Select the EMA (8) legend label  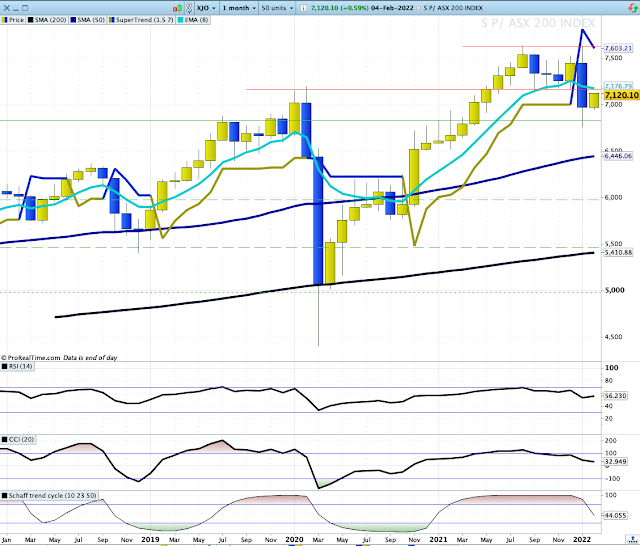point(193,20)
